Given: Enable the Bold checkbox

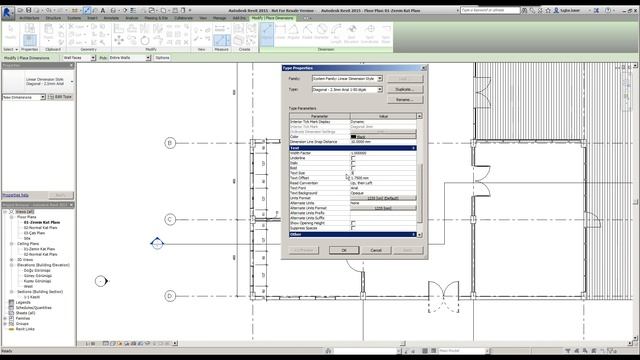Looking at the screenshot, I should (x=353, y=168).
